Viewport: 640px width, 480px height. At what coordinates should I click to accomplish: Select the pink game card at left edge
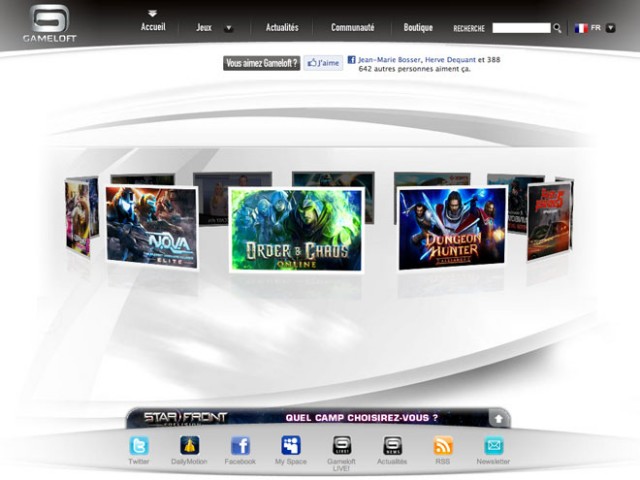point(78,218)
